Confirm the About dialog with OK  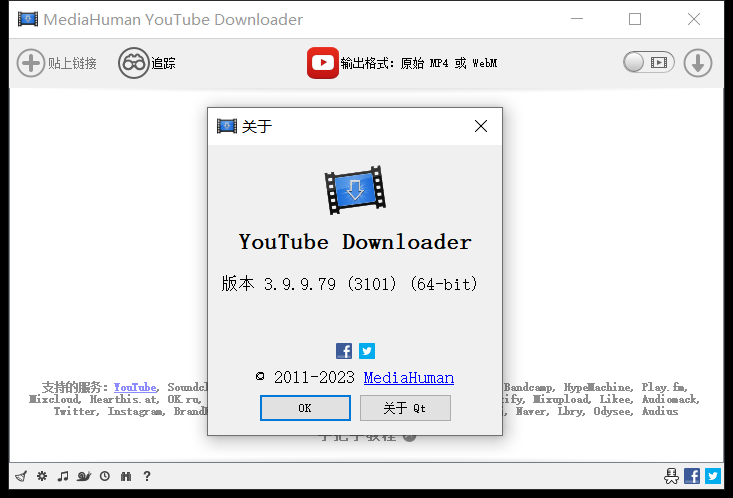pos(305,408)
